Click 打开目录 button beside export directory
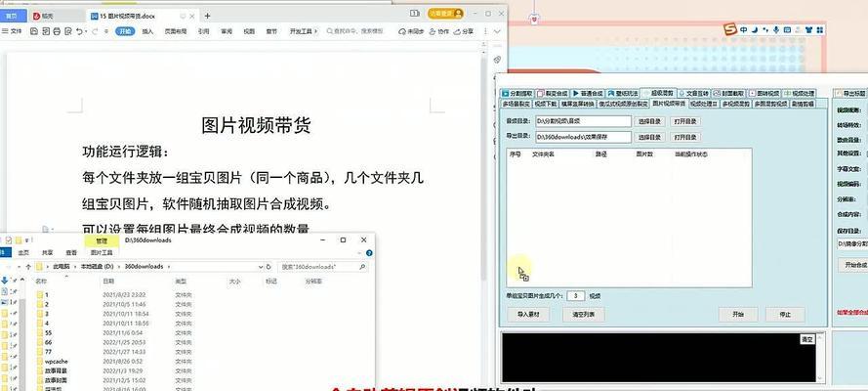Image resolution: width=868 pixels, height=391 pixels. click(685, 137)
